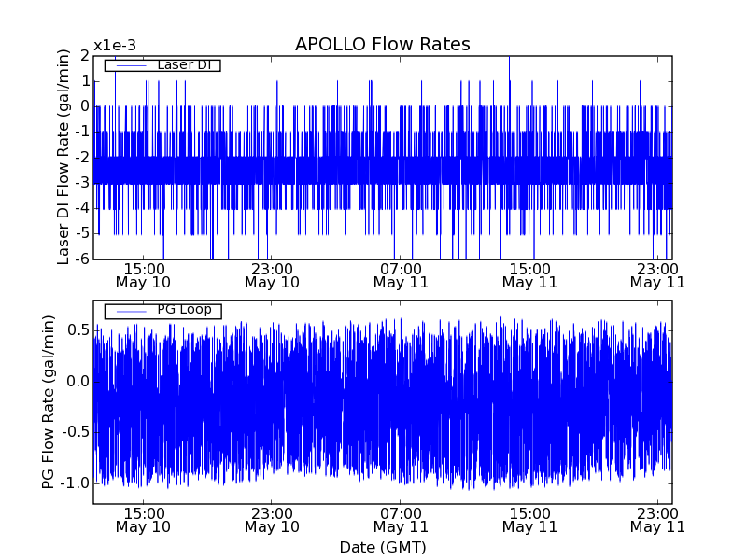Click the Laser DI Flow Rate y-axis label
The width and height of the screenshot is (747, 560).
63,157
